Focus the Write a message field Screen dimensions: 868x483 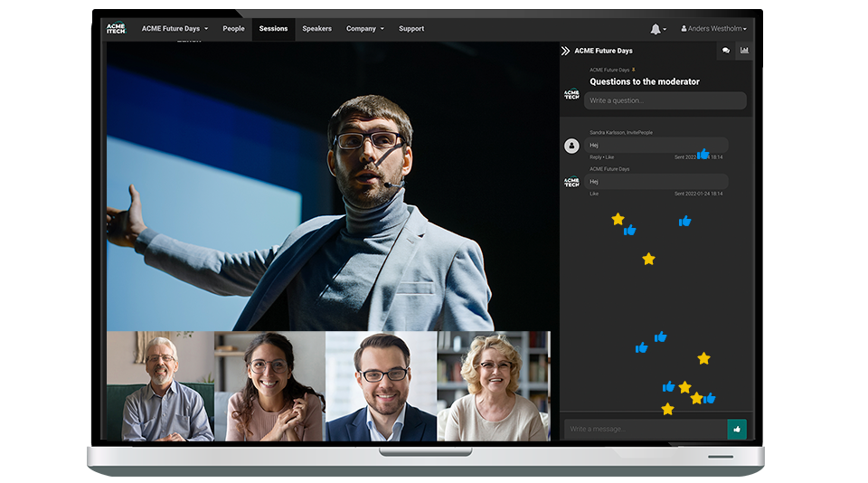pos(645,430)
